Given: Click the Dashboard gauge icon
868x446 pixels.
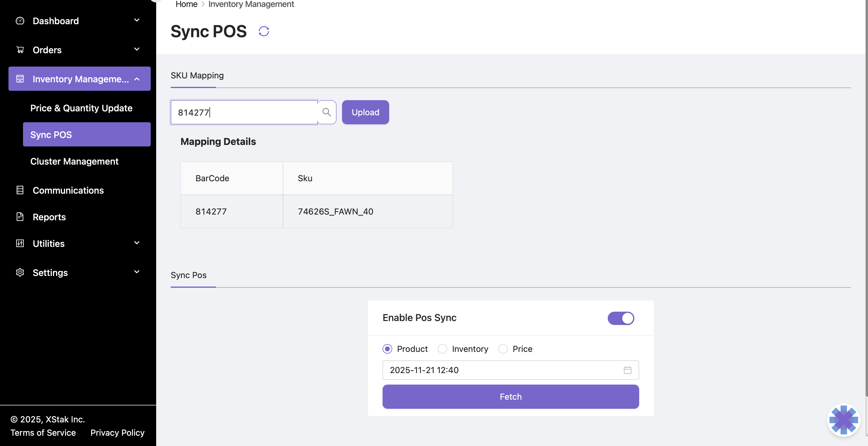Looking at the screenshot, I should (20, 21).
